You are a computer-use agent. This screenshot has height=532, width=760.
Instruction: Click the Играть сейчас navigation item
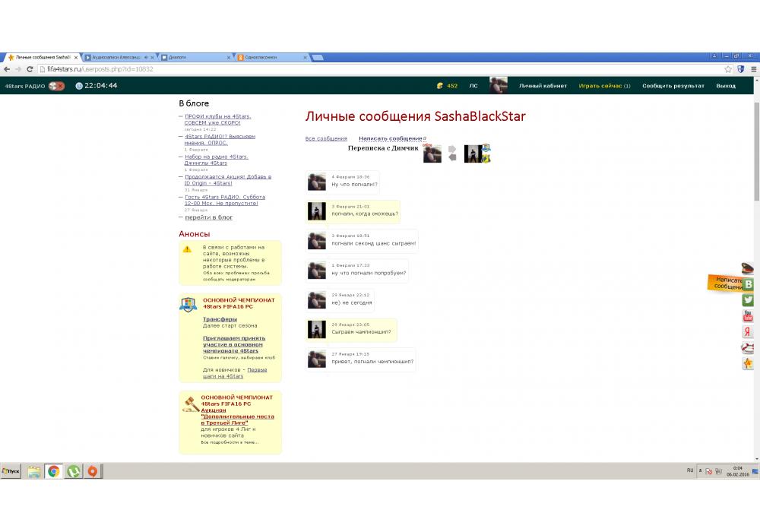604,86
